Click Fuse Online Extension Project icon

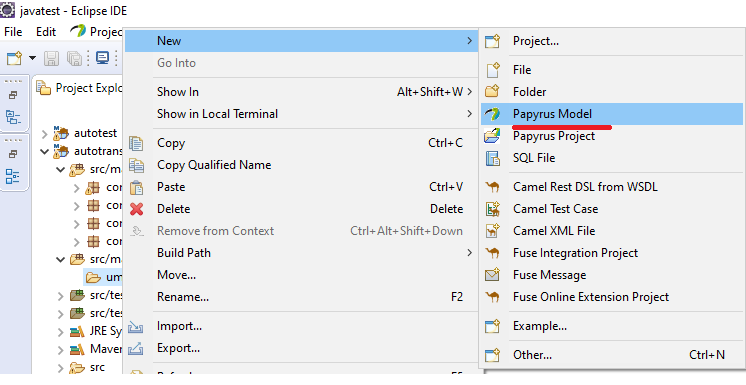point(492,297)
